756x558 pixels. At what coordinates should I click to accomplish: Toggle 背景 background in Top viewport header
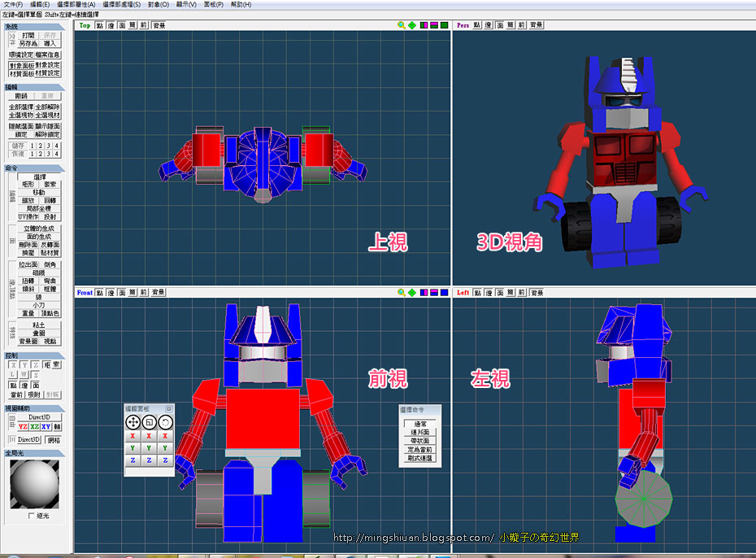point(159,25)
